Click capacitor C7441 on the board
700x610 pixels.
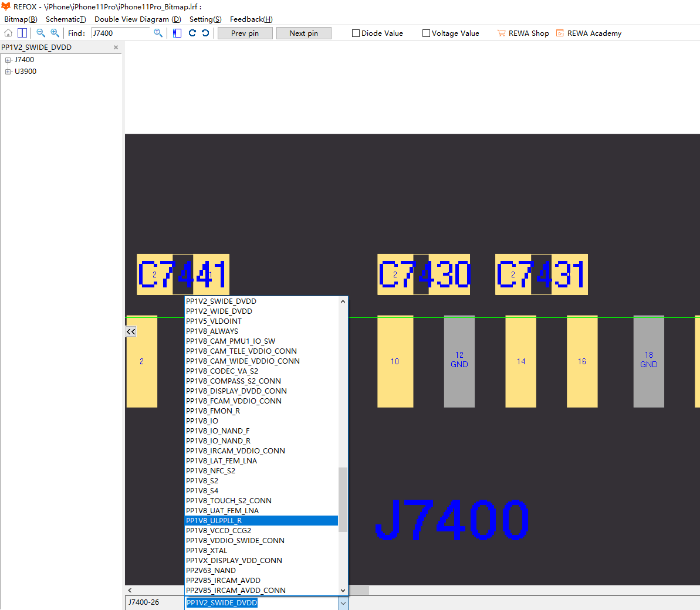(x=183, y=274)
